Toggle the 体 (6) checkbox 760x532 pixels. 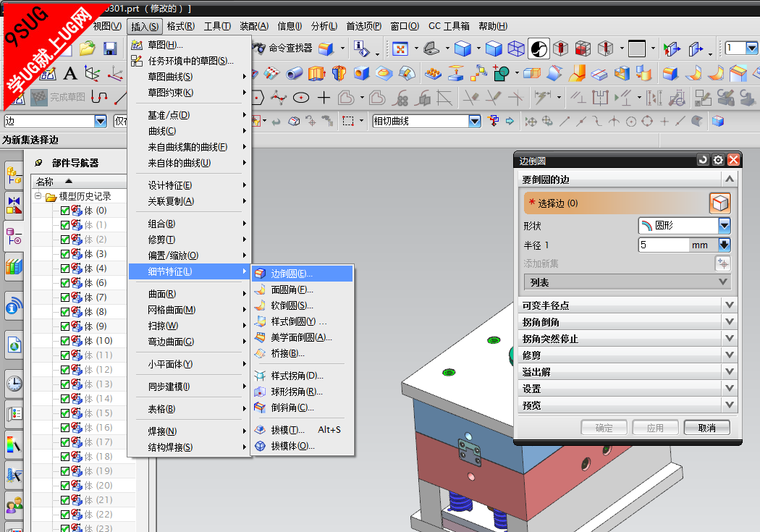65,283
